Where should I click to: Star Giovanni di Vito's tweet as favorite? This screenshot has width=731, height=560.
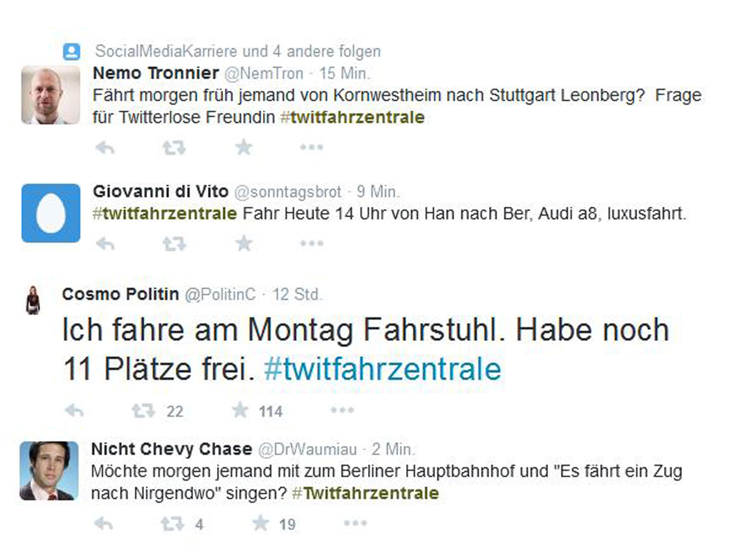click(x=244, y=244)
